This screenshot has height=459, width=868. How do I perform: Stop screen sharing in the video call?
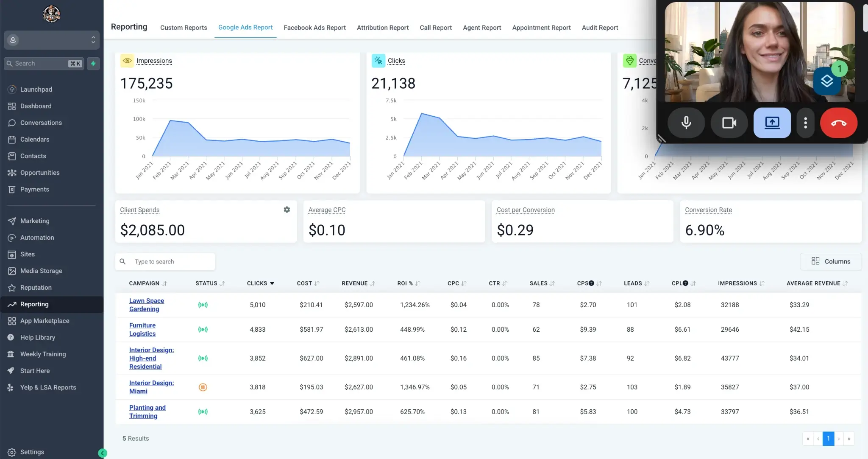772,123
